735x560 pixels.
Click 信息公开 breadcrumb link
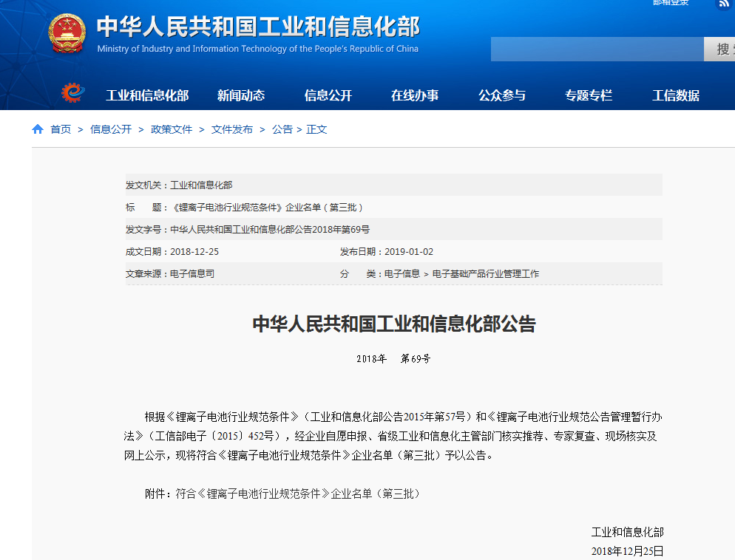(x=111, y=129)
